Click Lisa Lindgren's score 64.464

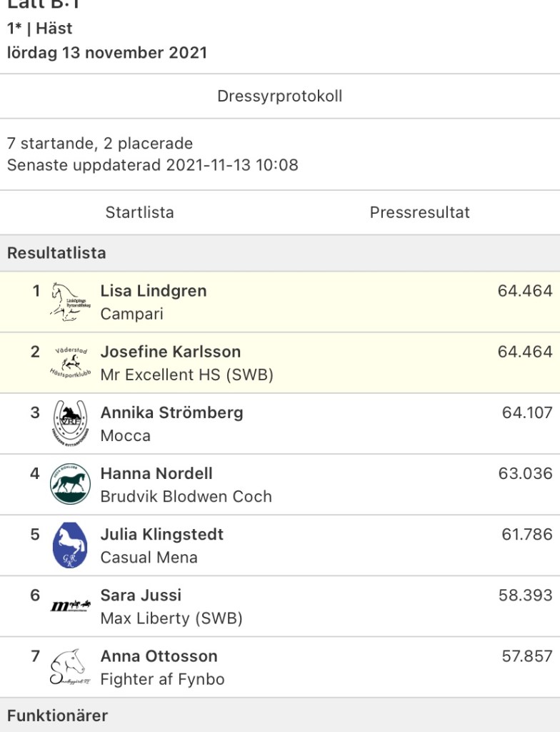coord(525,291)
